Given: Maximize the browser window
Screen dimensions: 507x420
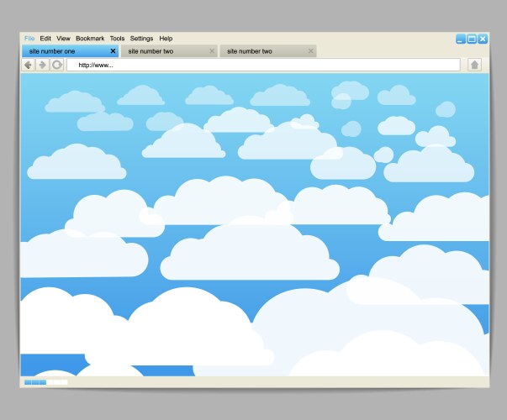Looking at the screenshot, I should pyautogui.click(x=472, y=39).
